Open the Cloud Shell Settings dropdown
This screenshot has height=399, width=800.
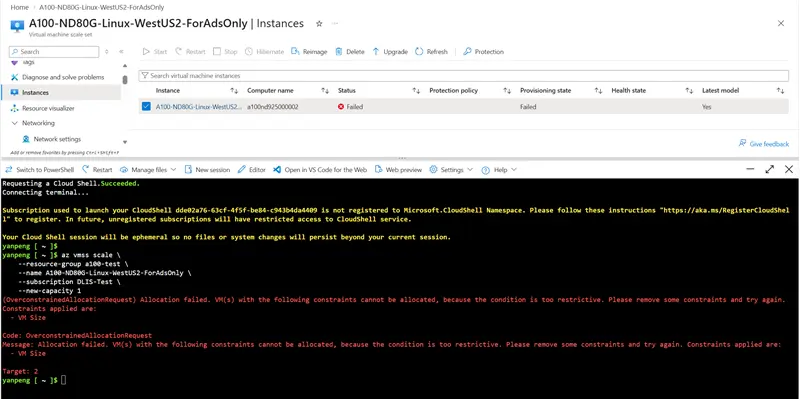(451, 169)
